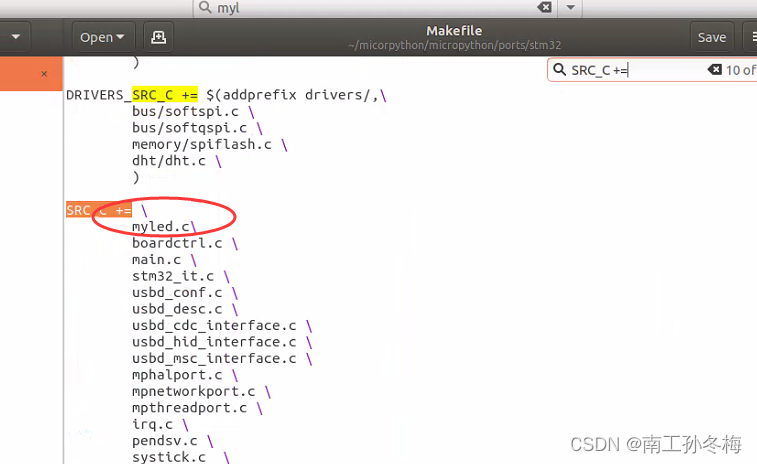The image size is (757, 464).
Task: Click the Makefile title in header bar
Action: (x=454, y=31)
